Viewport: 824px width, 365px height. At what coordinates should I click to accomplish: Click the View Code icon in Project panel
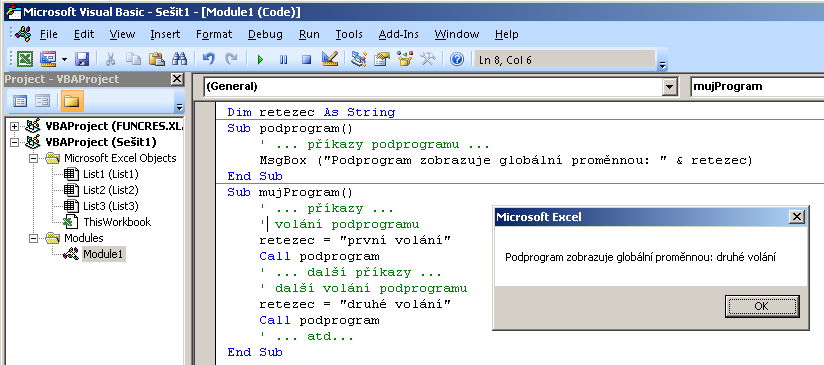click(20, 101)
